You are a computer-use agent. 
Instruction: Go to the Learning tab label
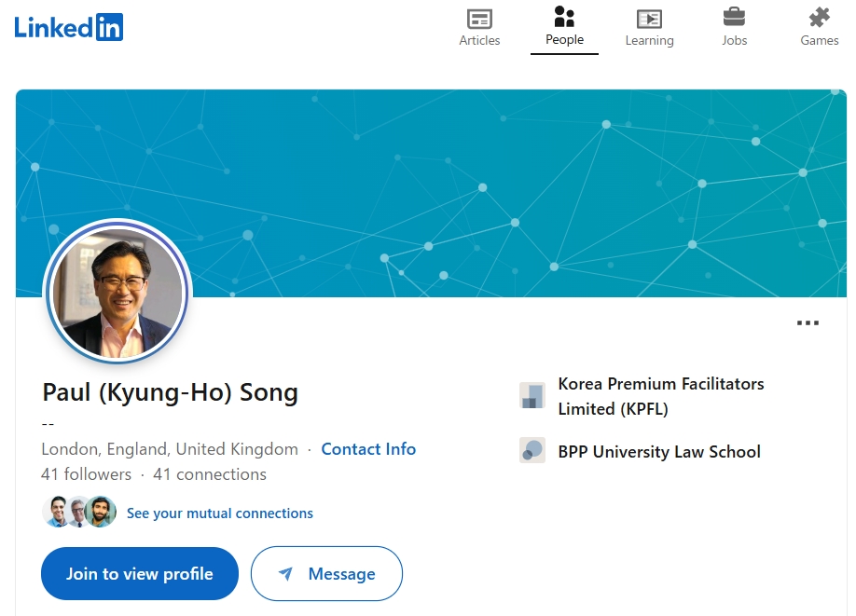coord(649,41)
